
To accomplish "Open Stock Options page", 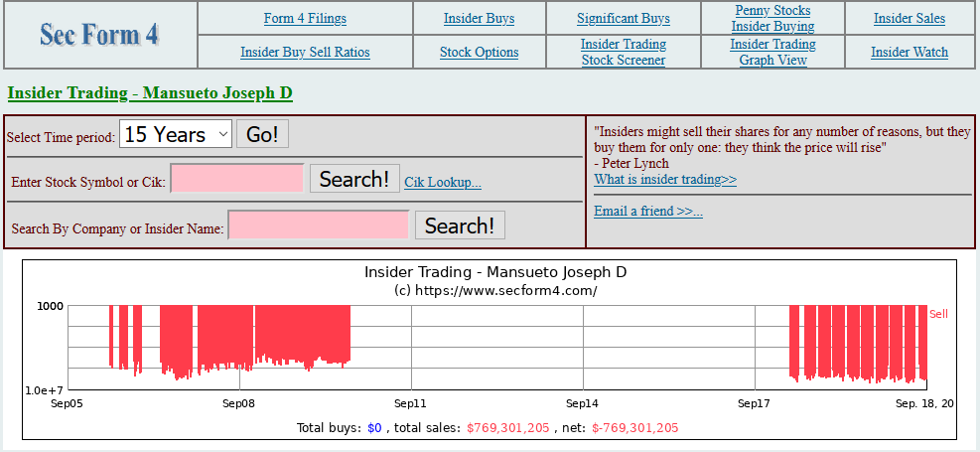I will pos(480,52).
